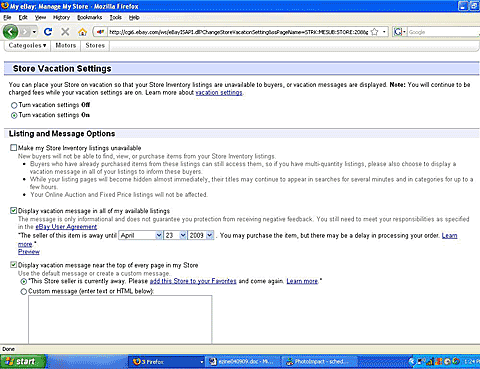Click the Stop loading X icon
Image resolution: width=480 pixels, height=369 pixels.
click(65, 32)
